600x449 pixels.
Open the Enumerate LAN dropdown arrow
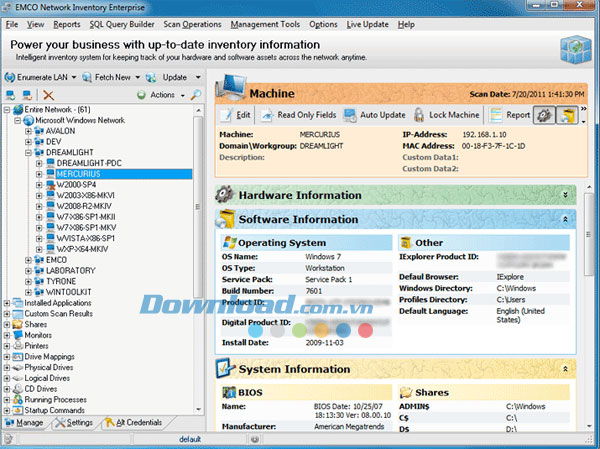[x=73, y=77]
